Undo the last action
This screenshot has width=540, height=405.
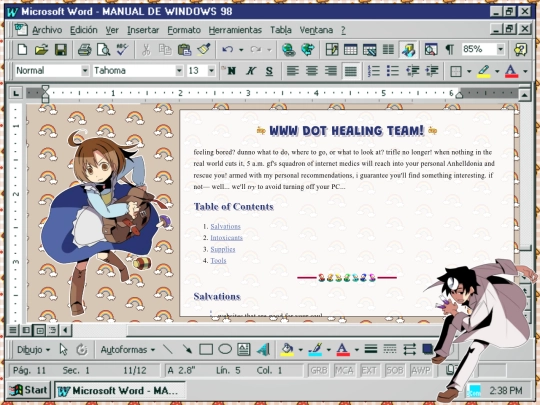(227, 50)
